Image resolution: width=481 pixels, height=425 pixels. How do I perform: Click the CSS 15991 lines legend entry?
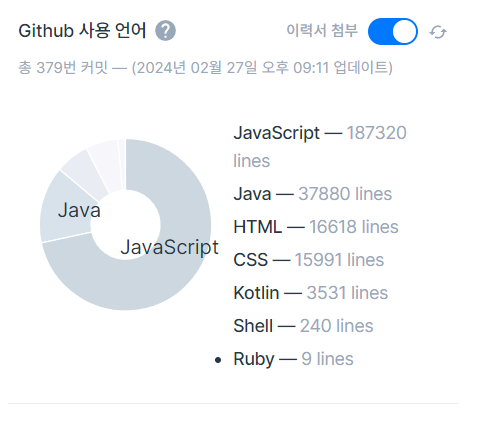[309, 260]
